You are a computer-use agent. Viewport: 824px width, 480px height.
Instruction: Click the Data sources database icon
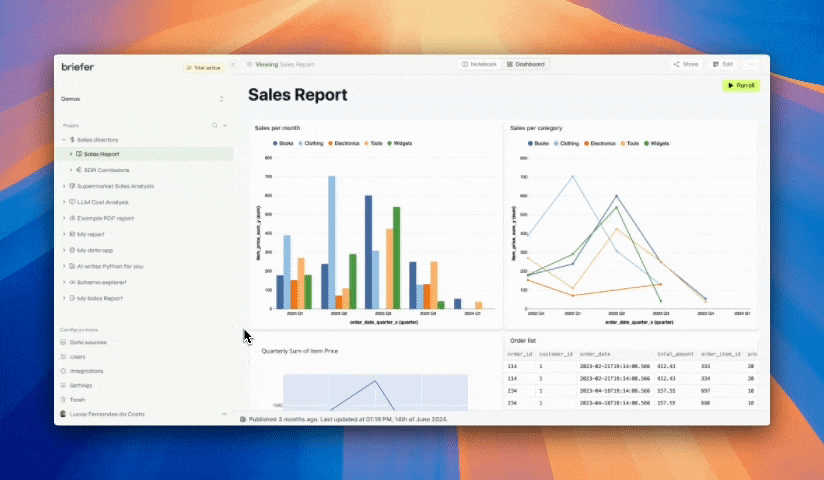pos(63,342)
